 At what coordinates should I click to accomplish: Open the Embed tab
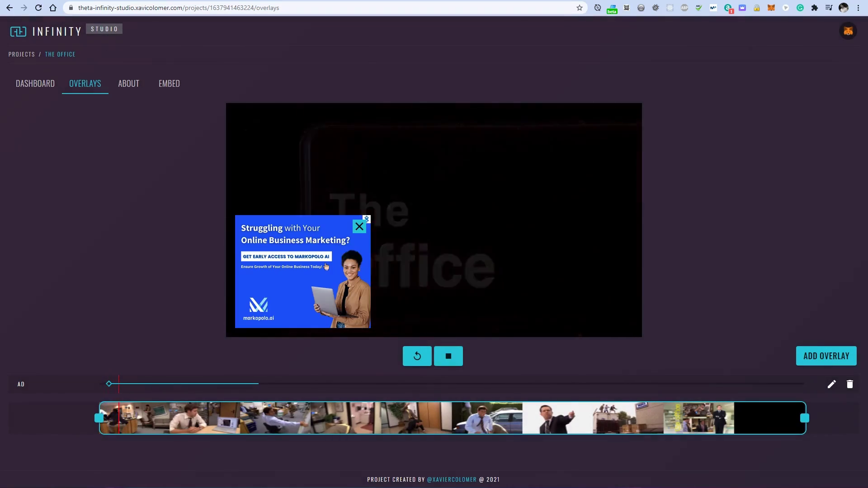169,84
